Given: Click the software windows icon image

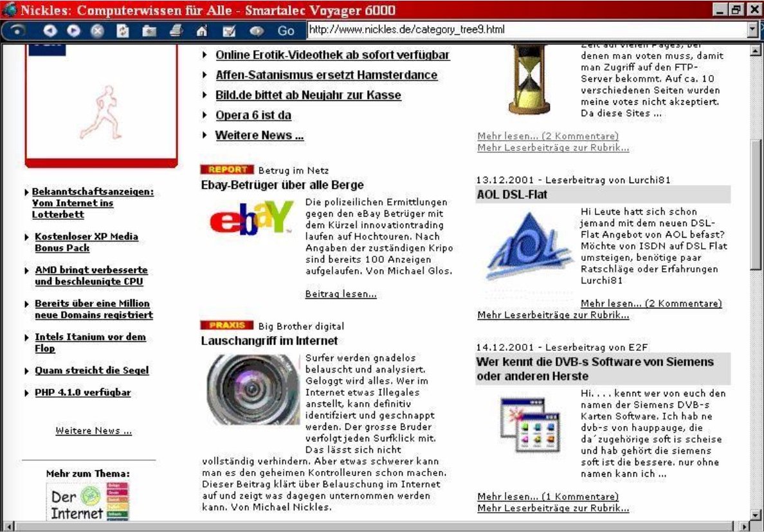Looking at the screenshot, I should pyautogui.click(x=530, y=425).
